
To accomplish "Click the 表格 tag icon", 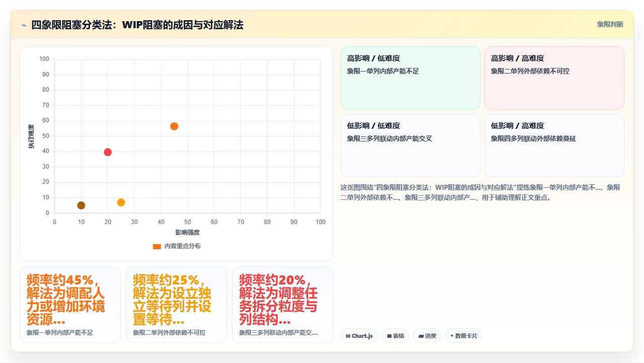I will [x=389, y=336].
